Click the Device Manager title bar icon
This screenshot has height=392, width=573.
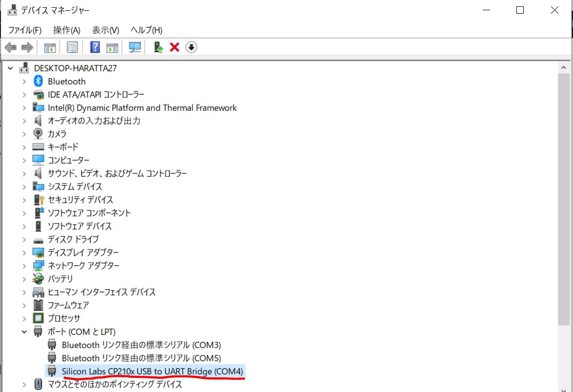coord(12,10)
